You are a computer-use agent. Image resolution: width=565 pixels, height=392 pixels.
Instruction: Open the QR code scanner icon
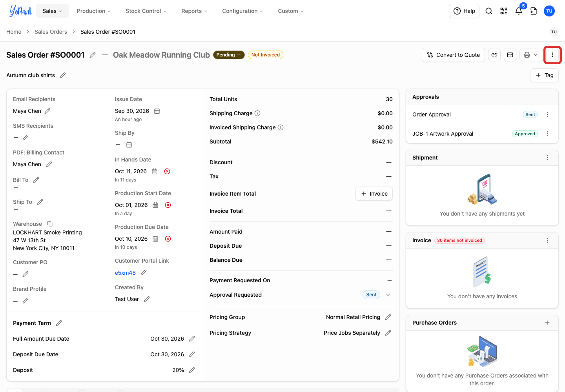pos(504,11)
